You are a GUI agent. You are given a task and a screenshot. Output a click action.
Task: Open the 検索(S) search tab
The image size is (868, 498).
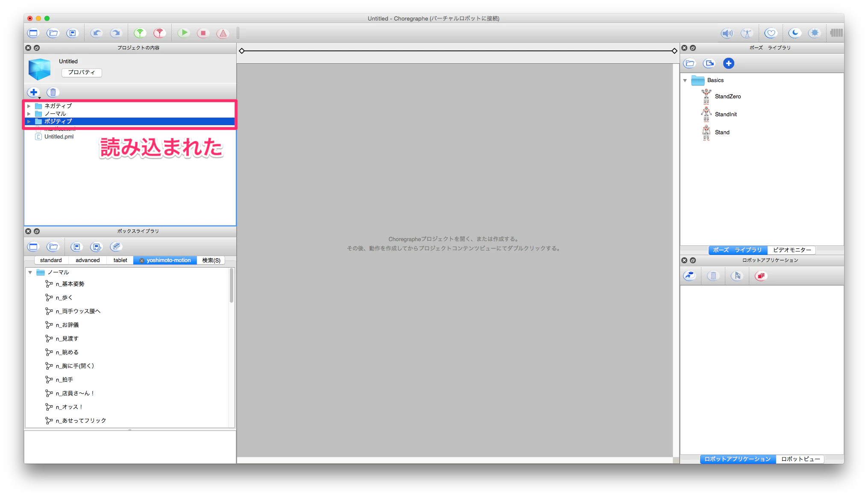coord(211,260)
